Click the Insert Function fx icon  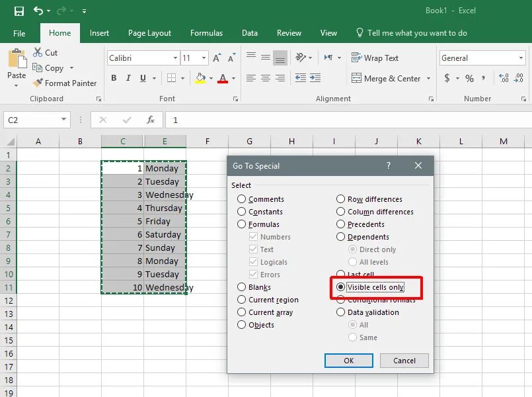[x=151, y=120]
